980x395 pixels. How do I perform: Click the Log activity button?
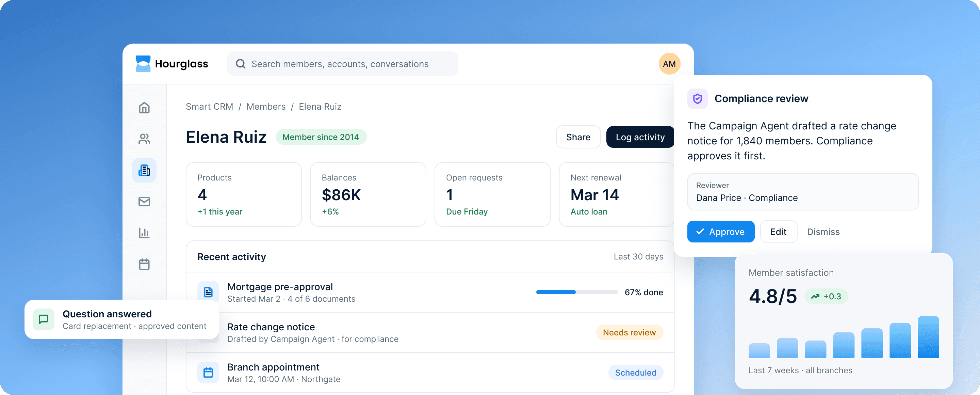coord(640,137)
